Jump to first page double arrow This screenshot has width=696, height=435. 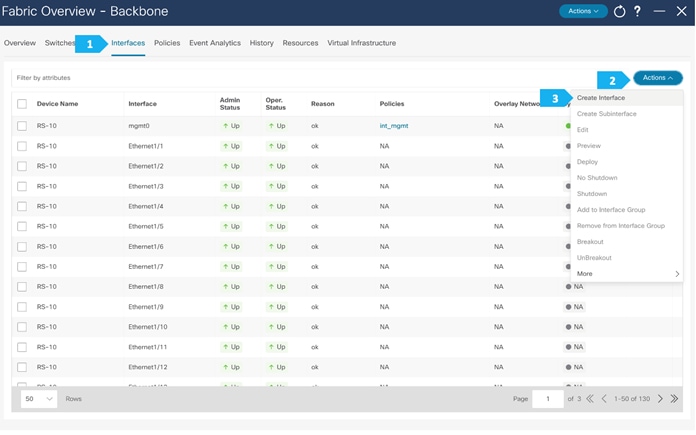[x=590, y=399]
